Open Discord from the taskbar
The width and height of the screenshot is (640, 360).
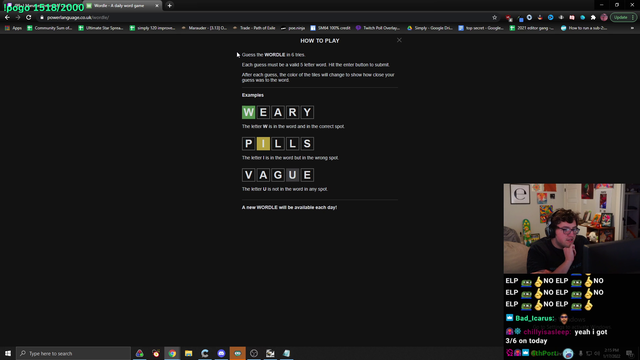click(221, 353)
